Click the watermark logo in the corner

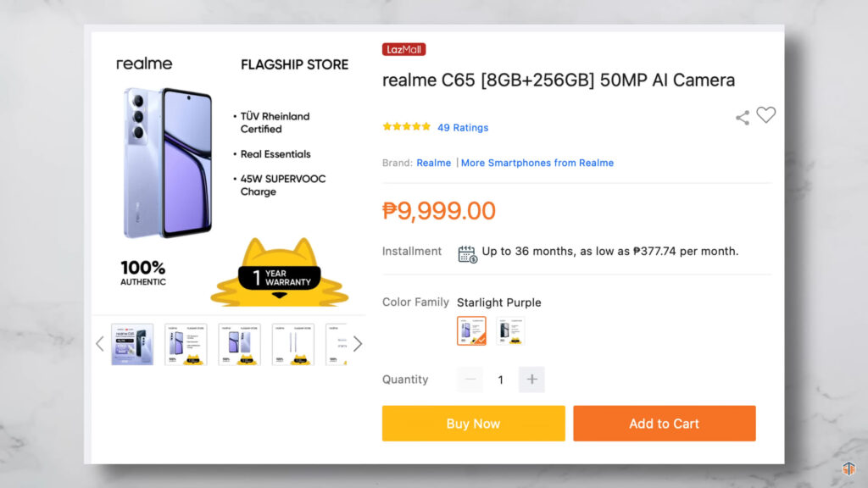click(x=849, y=469)
